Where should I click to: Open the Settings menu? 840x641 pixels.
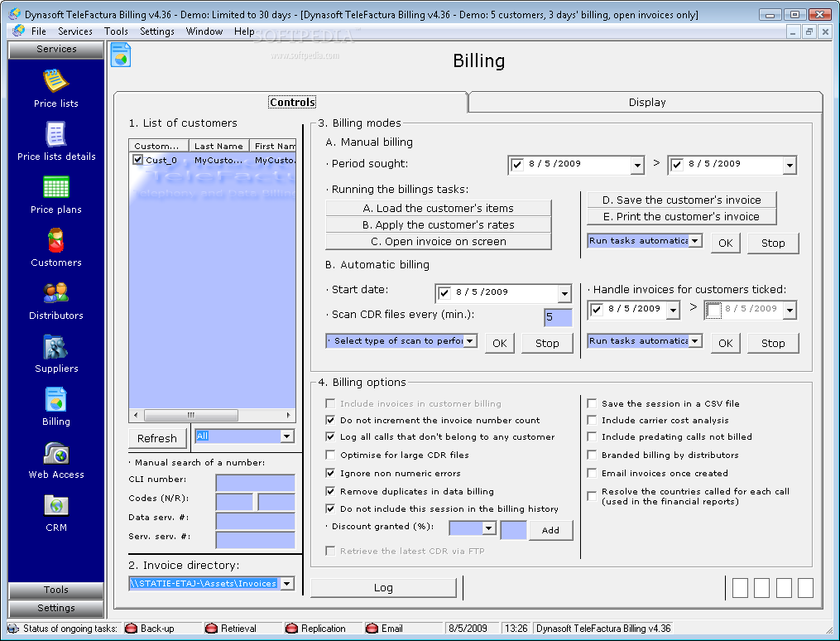pyautogui.click(x=157, y=31)
